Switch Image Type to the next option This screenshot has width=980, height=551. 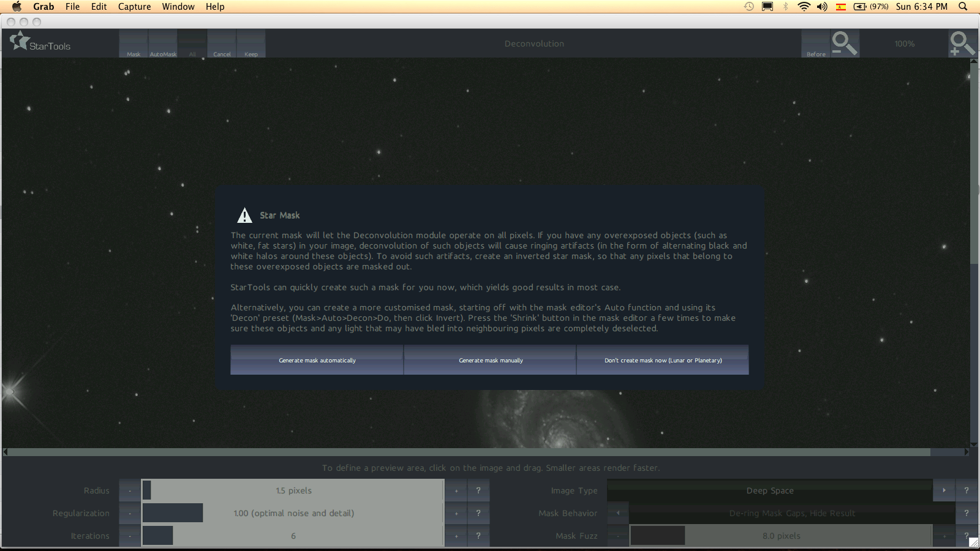click(x=944, y=490)
